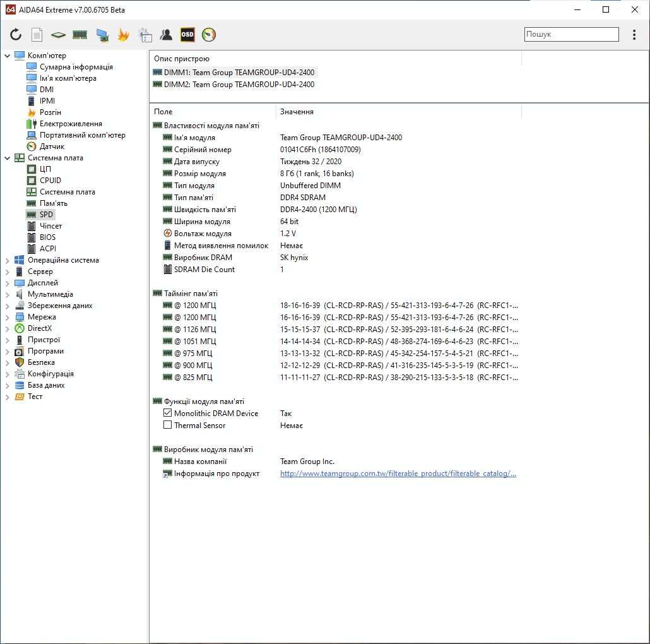Image resolution: width=650 pixels, height=644 pixels.
Task: Click the Значення column header
Action: pos(297,112)
